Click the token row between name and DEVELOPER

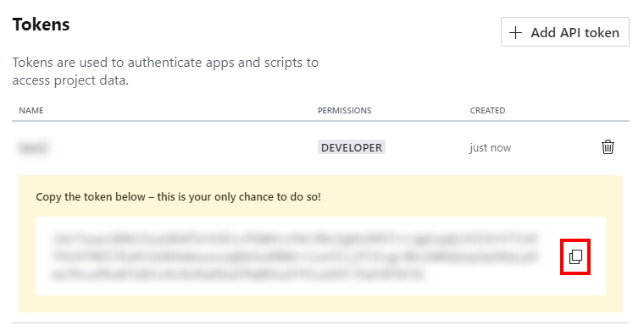pos(180,147)
